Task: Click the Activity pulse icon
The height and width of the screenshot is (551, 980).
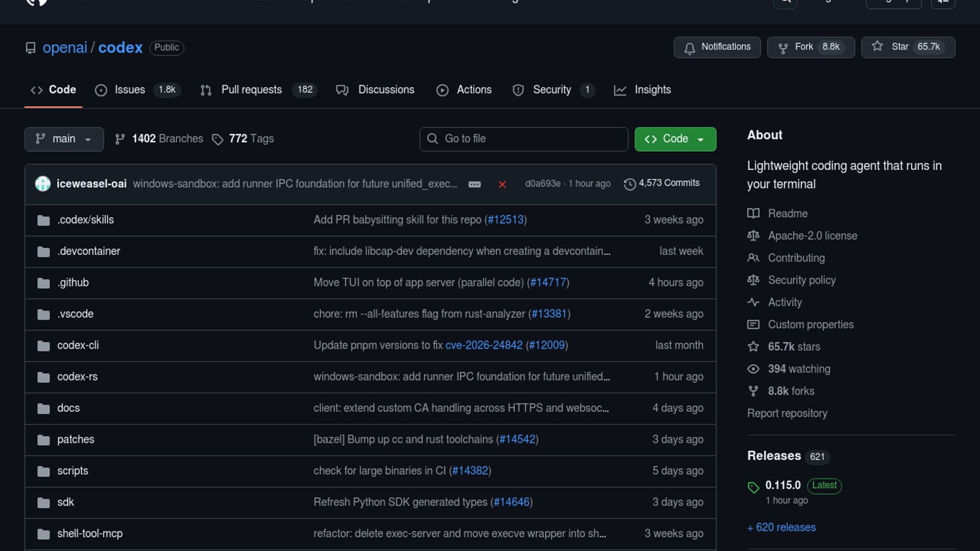Action: (x=753, y=302)
